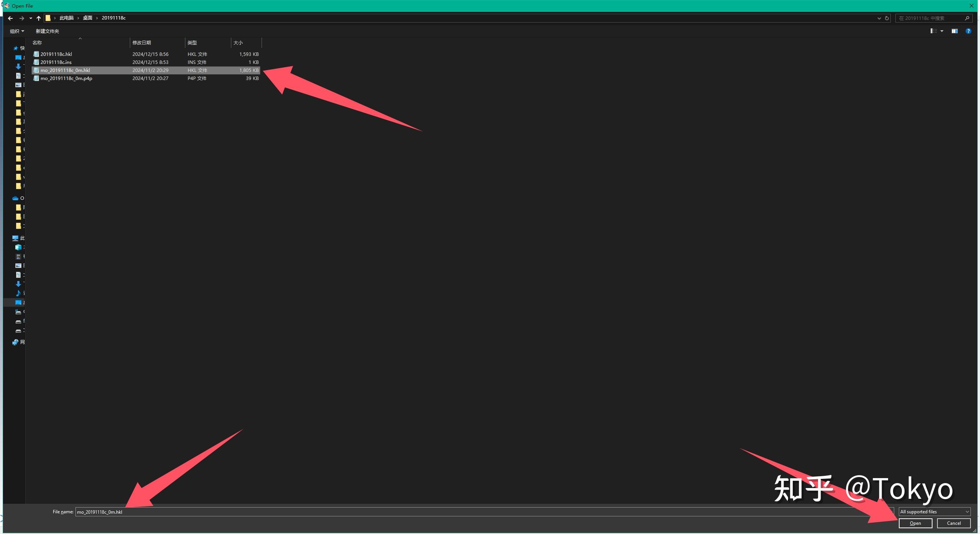980x534 pixels.
Task: Click 新建文件夹 to create a folder
Action: pyautogui.click(x=47, y=31)
